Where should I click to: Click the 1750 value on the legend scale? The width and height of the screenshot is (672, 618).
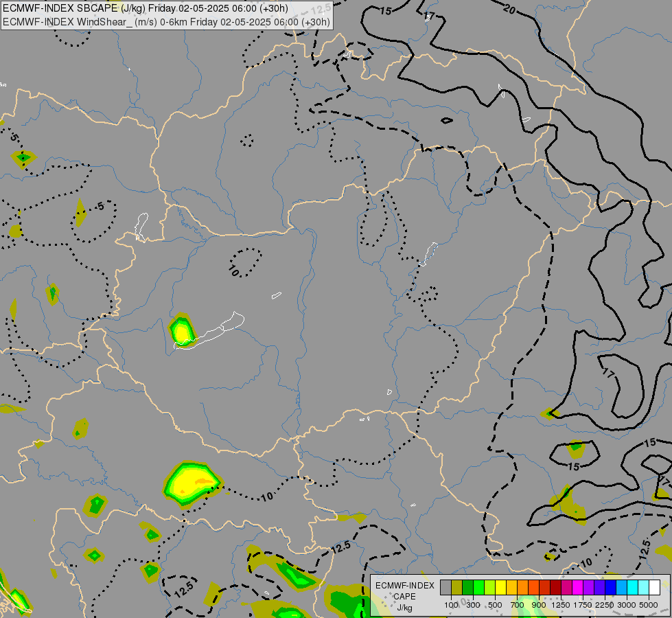(583, 605)
